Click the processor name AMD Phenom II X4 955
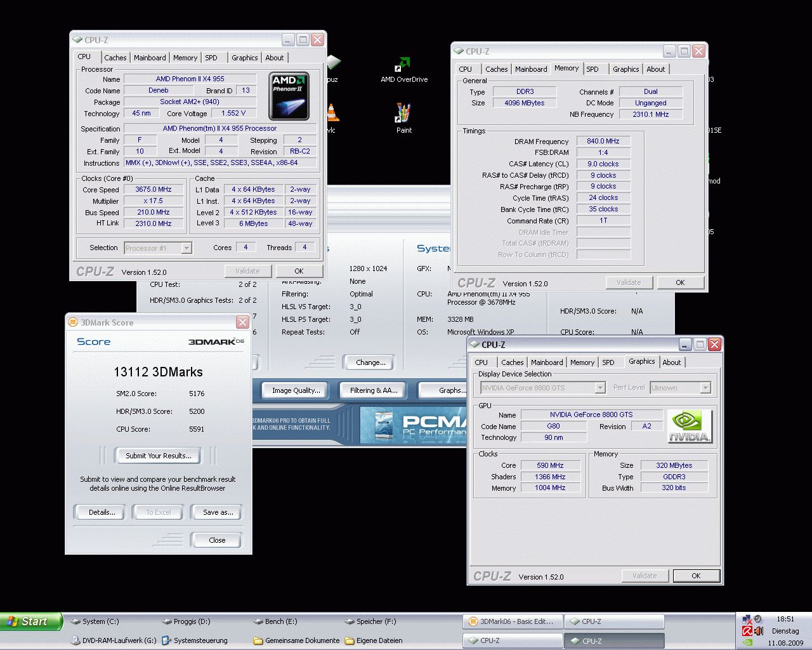This screenshot has height=650, width=812. [190, 79]
